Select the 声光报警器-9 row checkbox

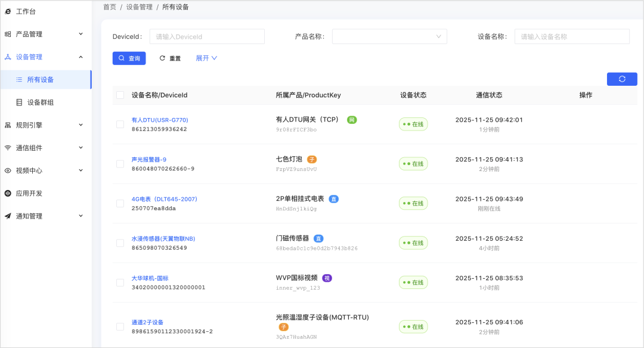(x=120, y=164)
